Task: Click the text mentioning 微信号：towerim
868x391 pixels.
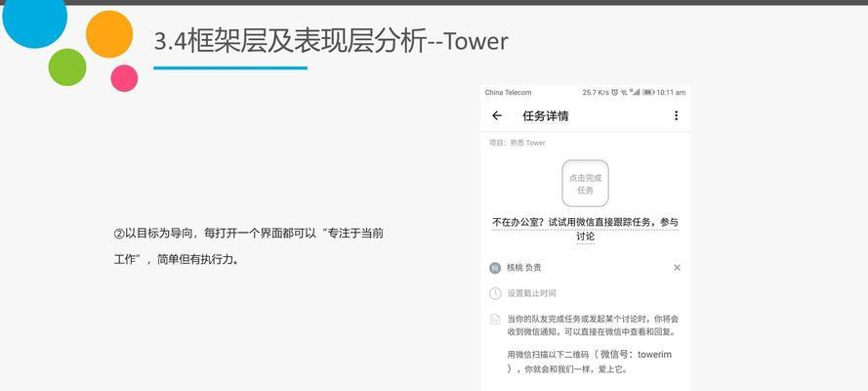Action: pos(590,362)
